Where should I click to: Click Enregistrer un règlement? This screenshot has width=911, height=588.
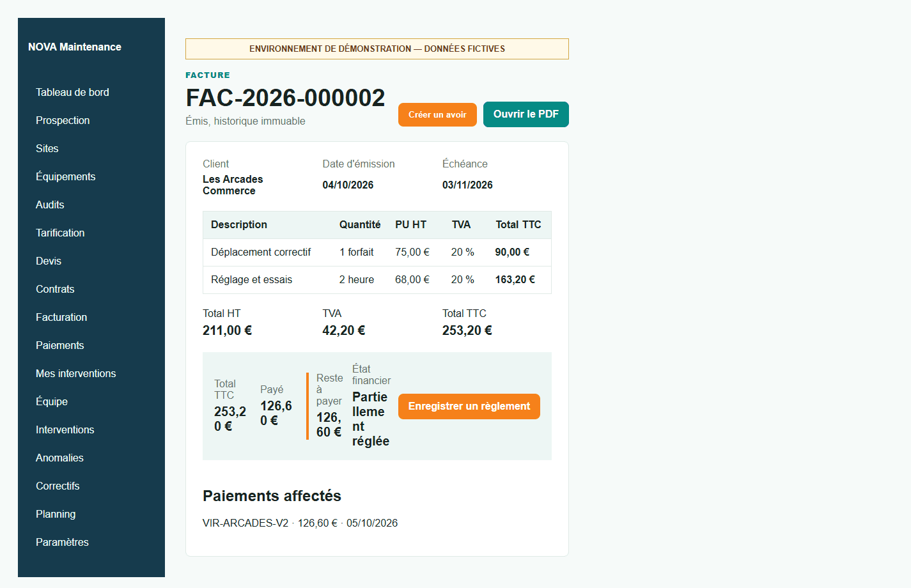[x=469, y=406]
